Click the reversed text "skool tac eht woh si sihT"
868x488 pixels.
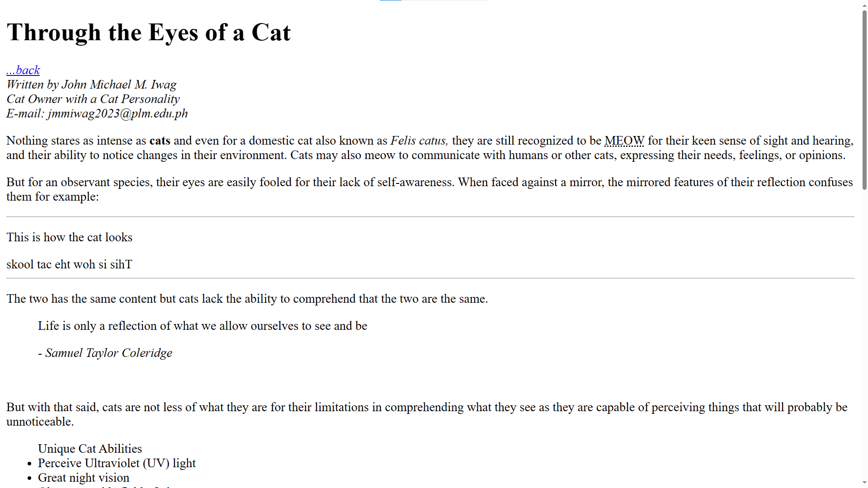tap(69, 264)
